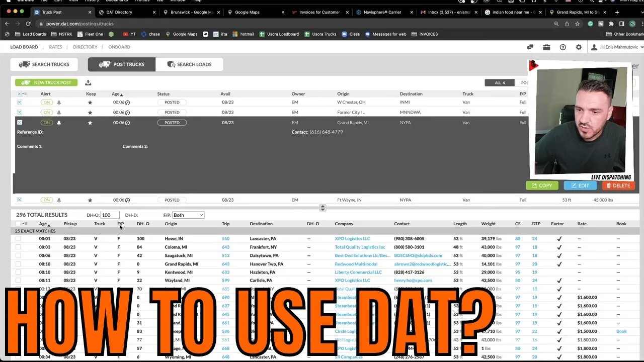Toggle alert bell for Ft Wayne, IN post
644x362 pixels.
click(x=59, y=200)
